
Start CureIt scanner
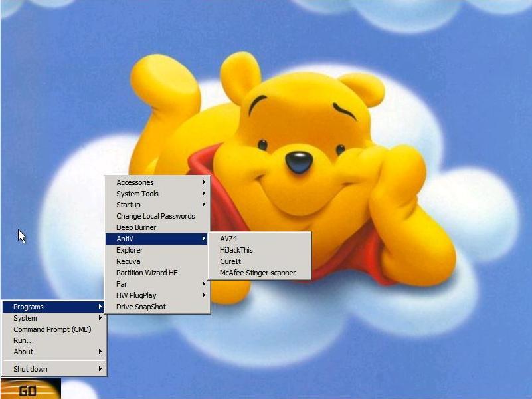coord(230,261)
